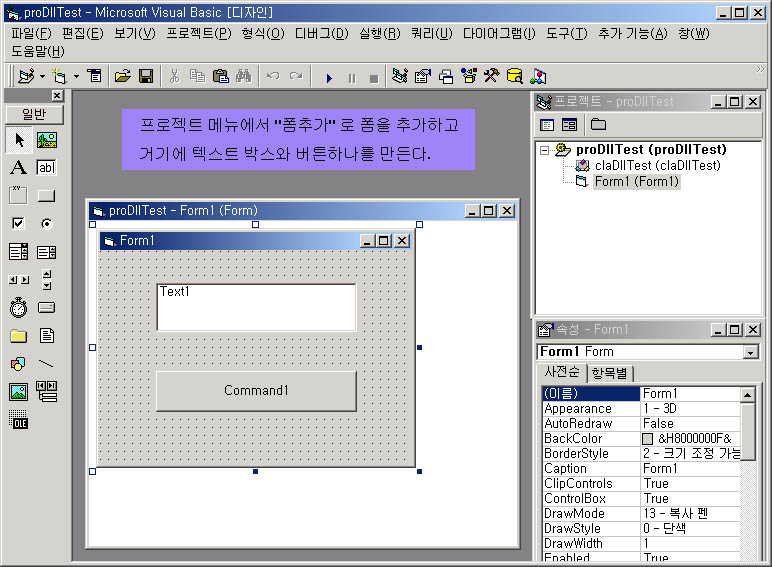Click the Text1 text box on Form1
This screenshot has height=567, width=772.
pos(256,307)
